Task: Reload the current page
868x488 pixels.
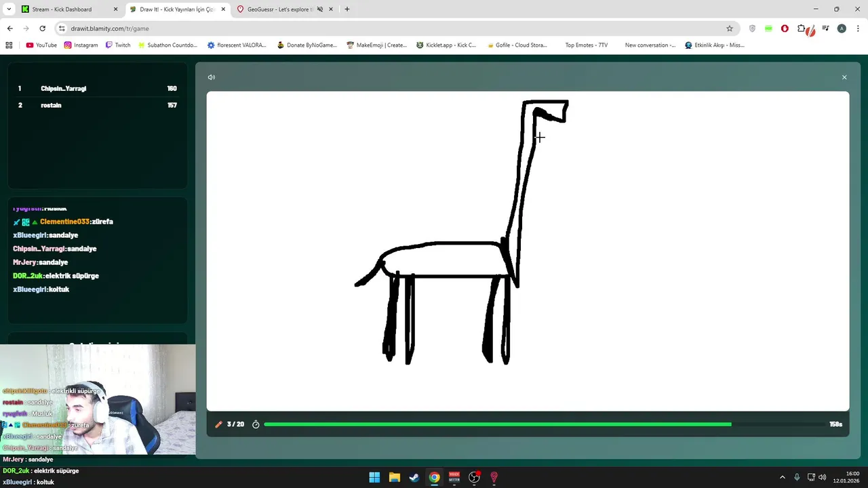Action: pyautogui.click(x=42, y=28)
